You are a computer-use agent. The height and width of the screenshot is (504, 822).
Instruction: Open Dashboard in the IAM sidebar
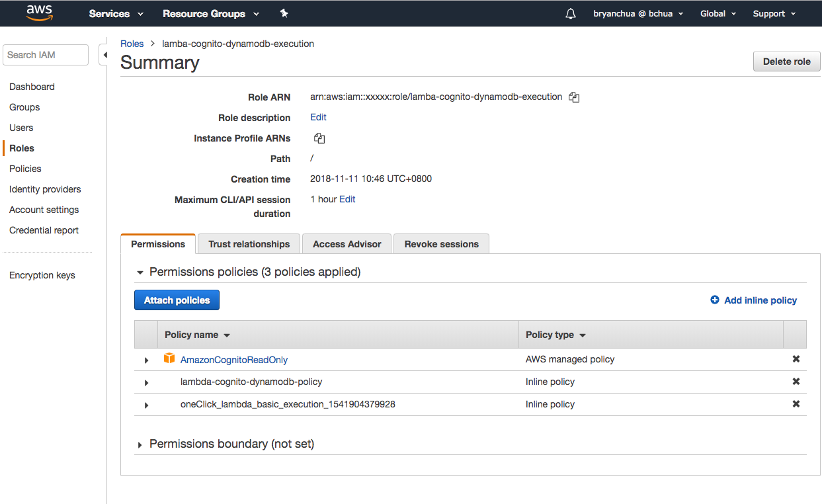32,87
